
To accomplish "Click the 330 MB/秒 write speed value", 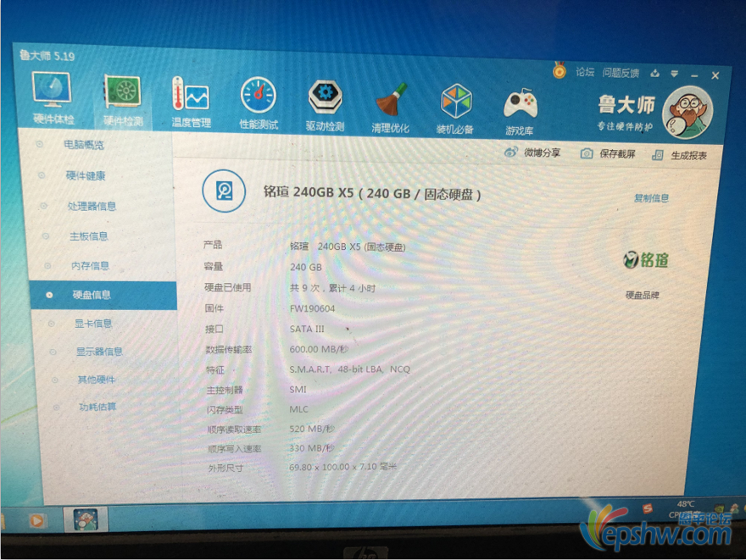I will (312, 448).
